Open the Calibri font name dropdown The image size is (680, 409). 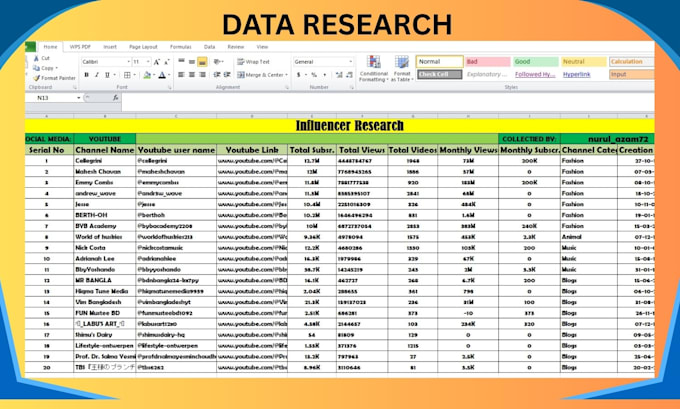pos(128,62)
